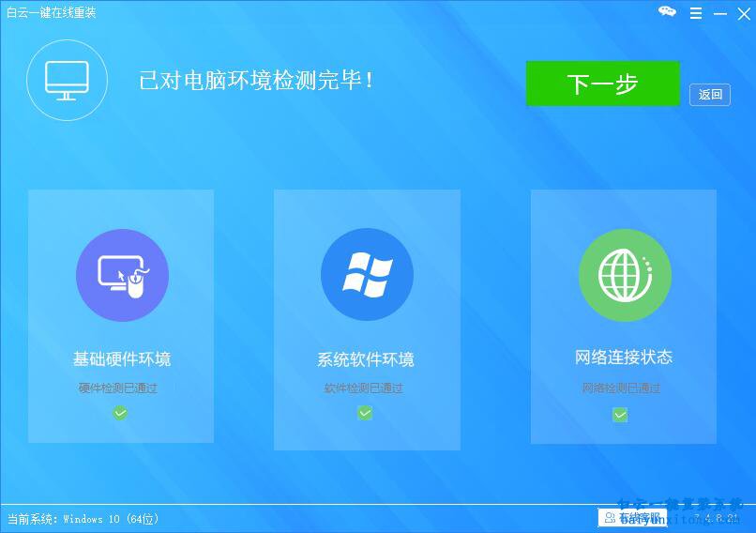This screenshot has height=533, width=756.
Task: Select the 系统软件环境 label
Action: [366, 359]
